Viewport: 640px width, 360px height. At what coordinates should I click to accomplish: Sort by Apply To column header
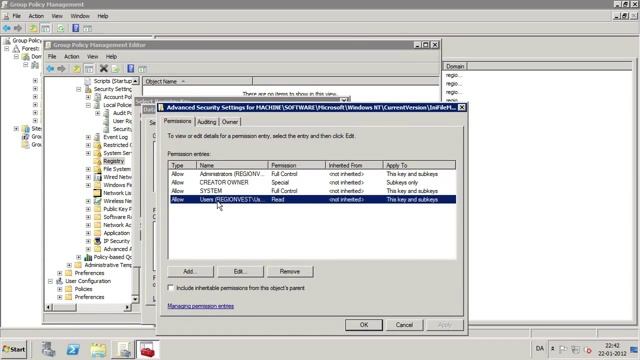click(x=419, y=165)
